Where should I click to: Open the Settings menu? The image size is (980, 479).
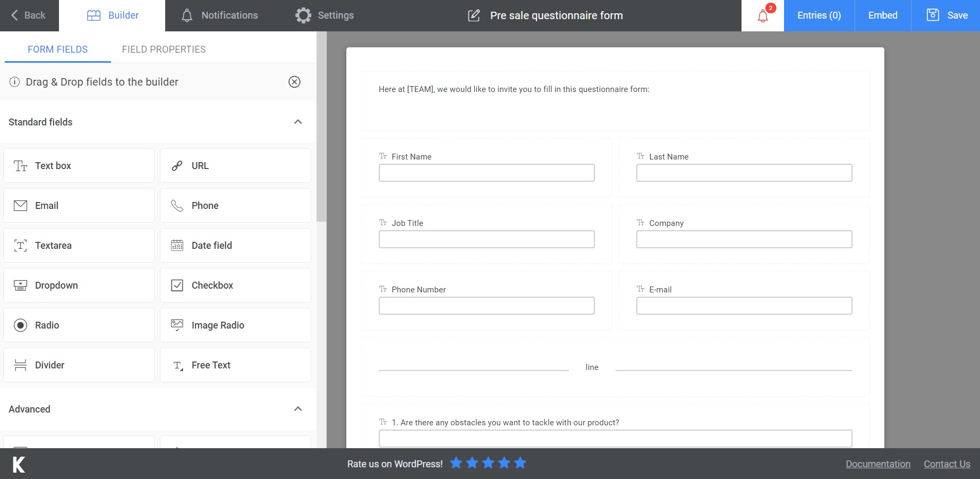(325, 15)
